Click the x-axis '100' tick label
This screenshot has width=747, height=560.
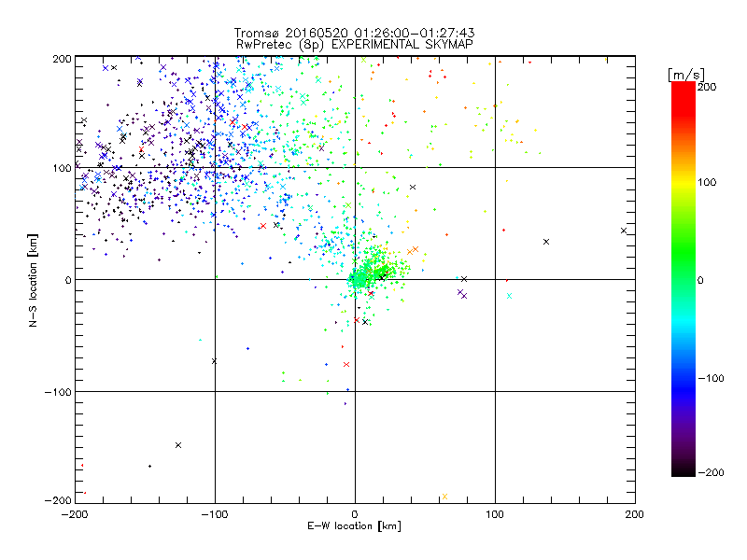point(495,514)
